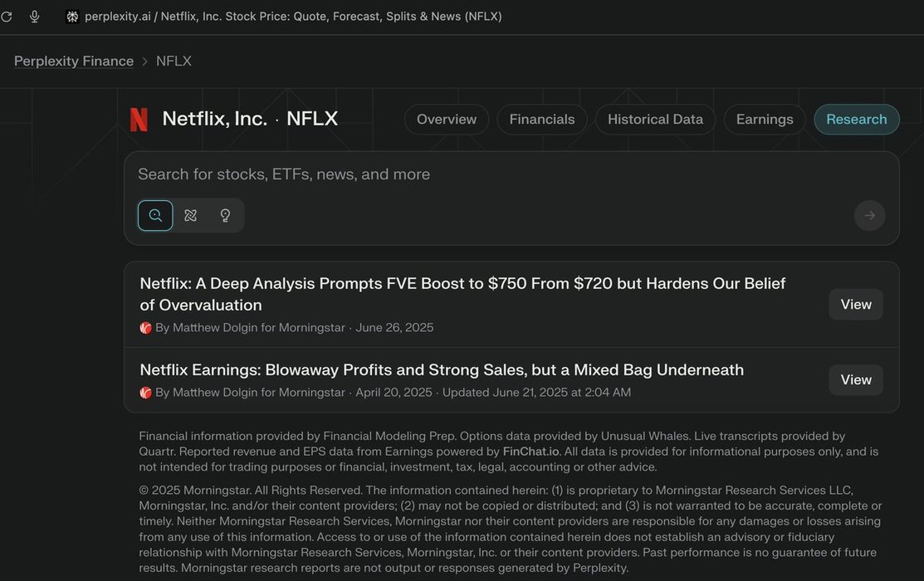View the Blowaway Profits earnings report

coord(855,380)
